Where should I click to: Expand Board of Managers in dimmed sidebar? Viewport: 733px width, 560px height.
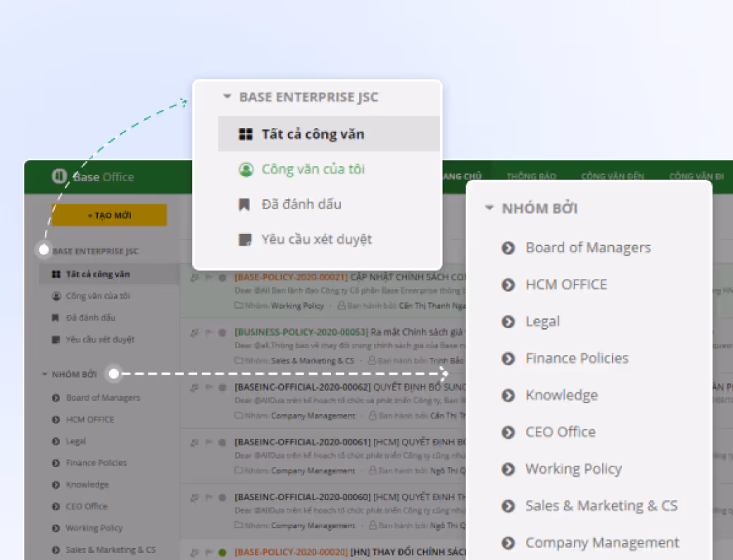[56, 398]
